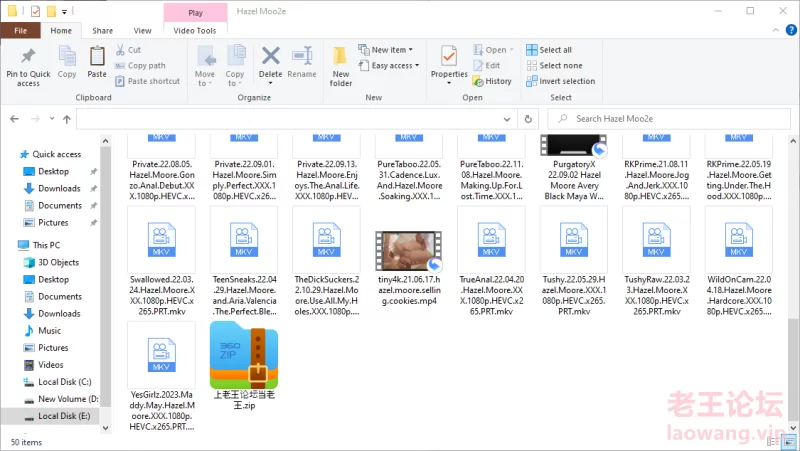Click the Delete X icon in ribbon
The image size is (800, 451).
tap(270, 56)
